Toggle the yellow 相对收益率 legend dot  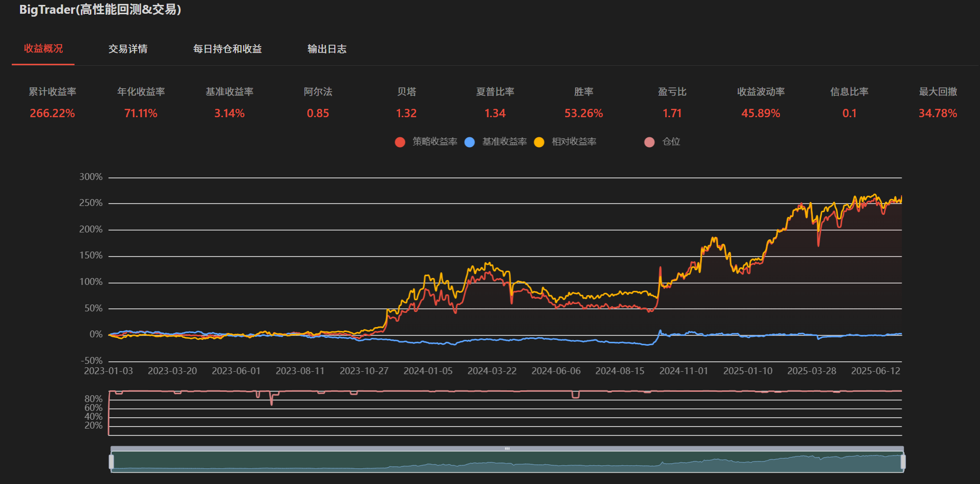click(x=539, y=142)
